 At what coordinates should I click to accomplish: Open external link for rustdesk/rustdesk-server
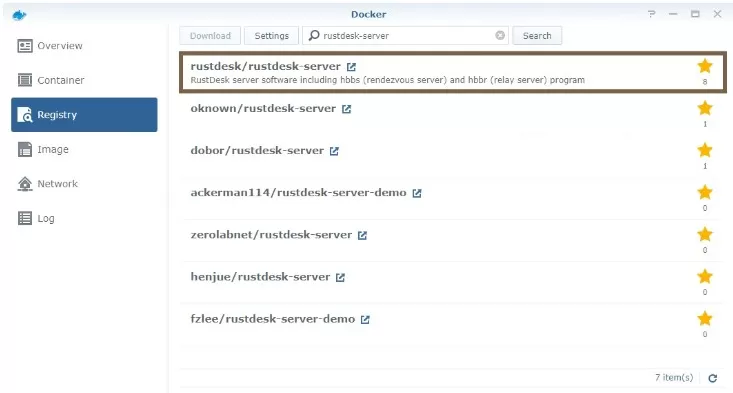click(x=351, y=67)
